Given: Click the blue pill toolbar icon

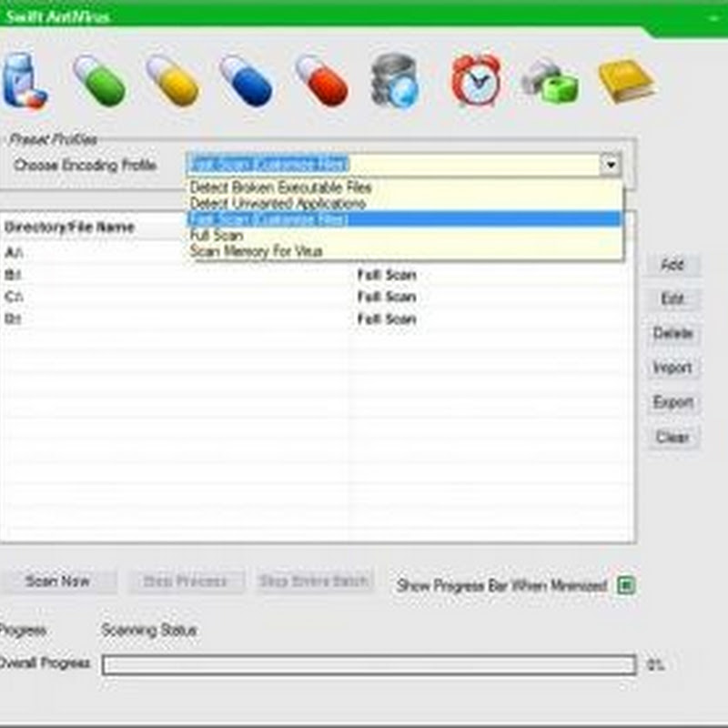Looking at the screenshot, I should [246, 82].
